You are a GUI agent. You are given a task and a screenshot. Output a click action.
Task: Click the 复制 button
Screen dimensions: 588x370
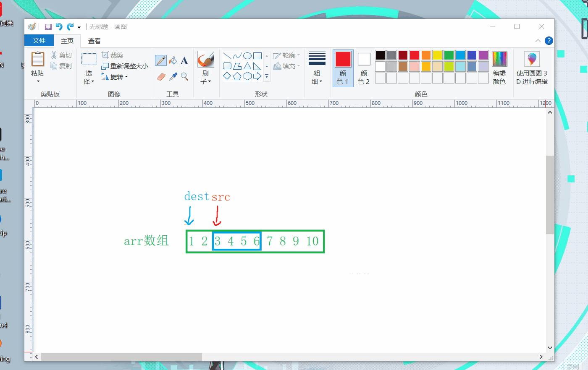pyautogui.click(x=61, y=66)
